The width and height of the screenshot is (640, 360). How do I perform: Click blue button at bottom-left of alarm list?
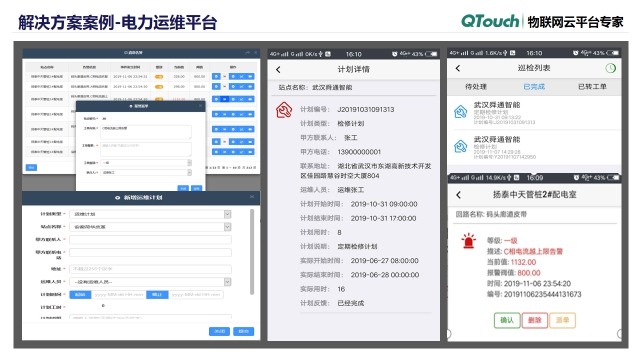tap(31, 167)
